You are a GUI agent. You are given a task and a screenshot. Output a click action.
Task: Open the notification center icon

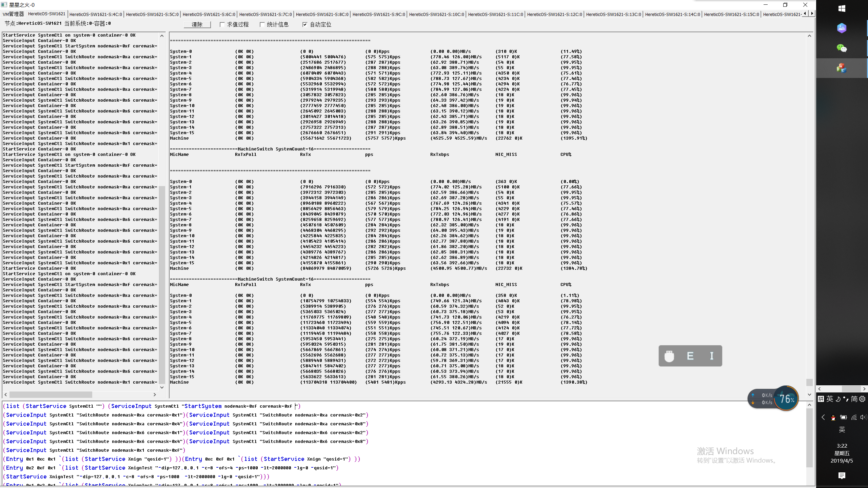click(x=842, y=475)
